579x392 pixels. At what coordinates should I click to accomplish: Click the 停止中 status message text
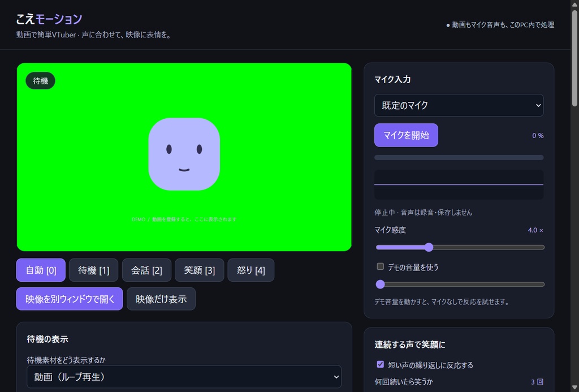(x=423, y=213)
